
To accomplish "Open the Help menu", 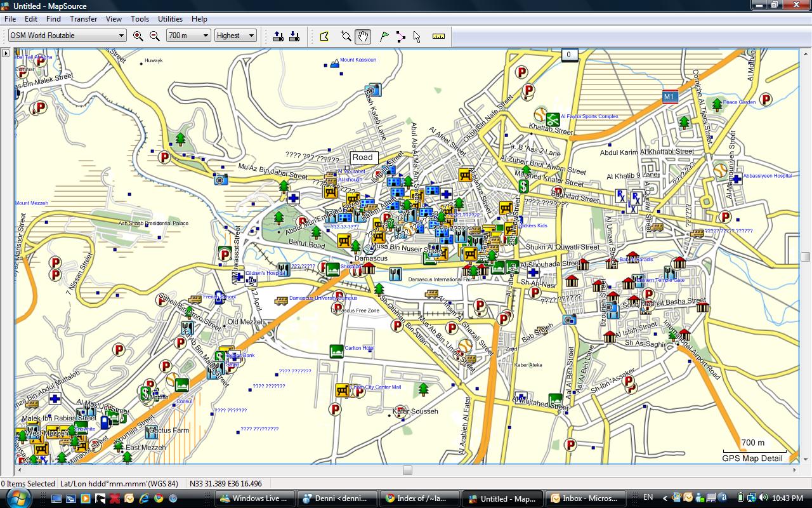I will point(199,19).
